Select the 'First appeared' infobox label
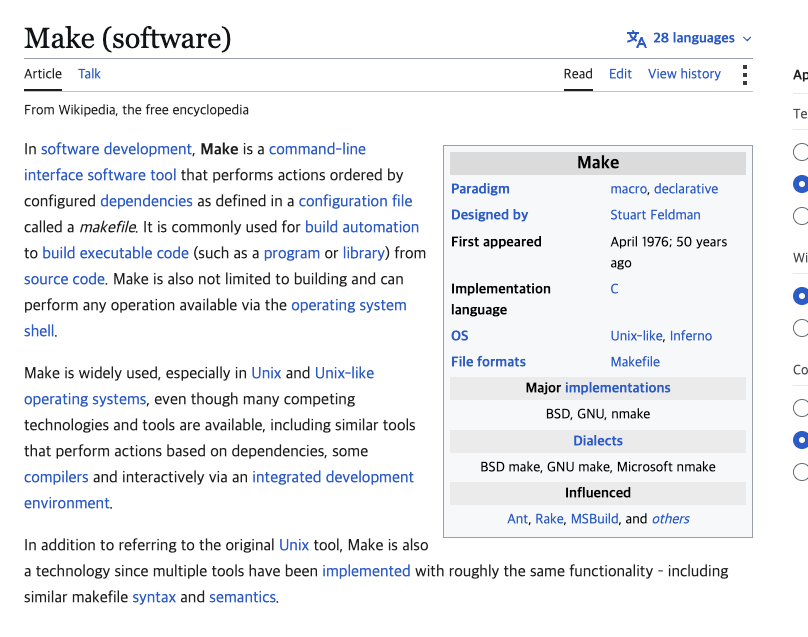 [x=496, y=242]
